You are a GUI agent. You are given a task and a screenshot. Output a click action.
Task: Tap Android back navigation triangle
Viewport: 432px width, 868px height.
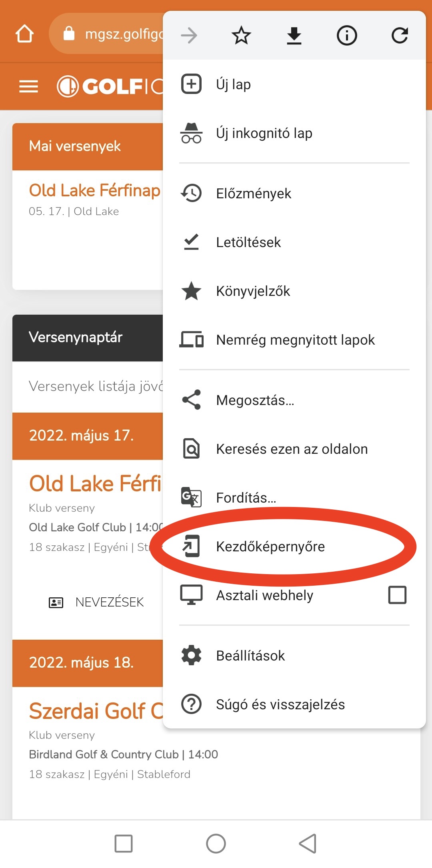point(308,844)
